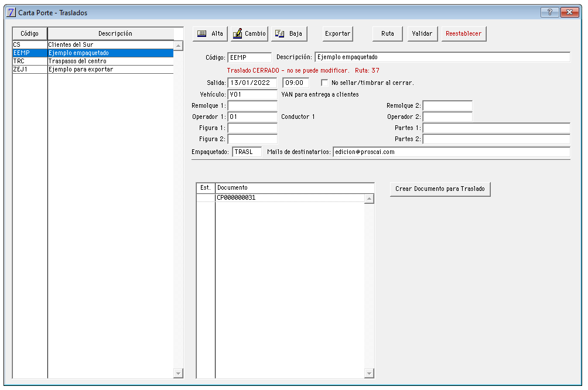Screen dimensions: 588x390
Task: Click the Partes 1 input field
Action: pos(497,128)
